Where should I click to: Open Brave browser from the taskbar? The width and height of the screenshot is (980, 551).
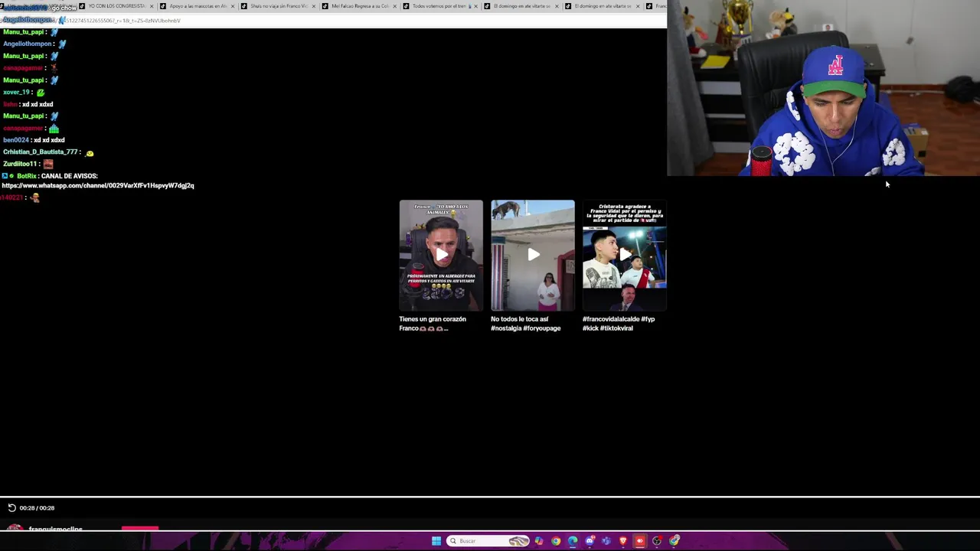click(623, 541)
